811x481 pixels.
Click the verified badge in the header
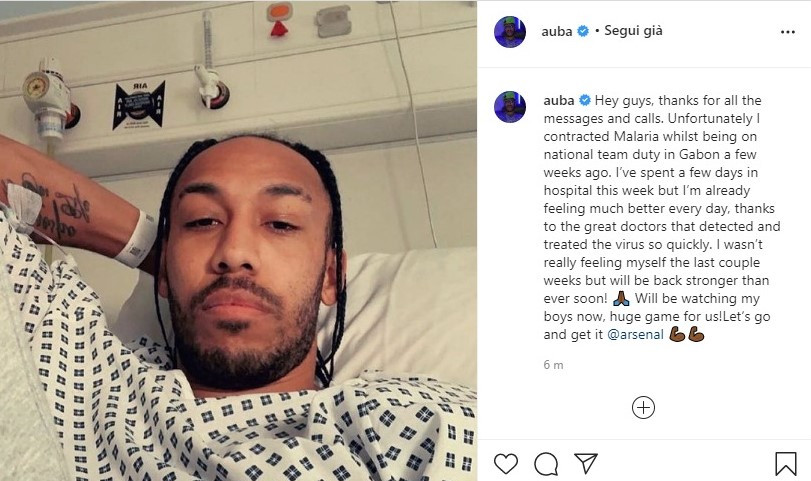pos(583,31)
